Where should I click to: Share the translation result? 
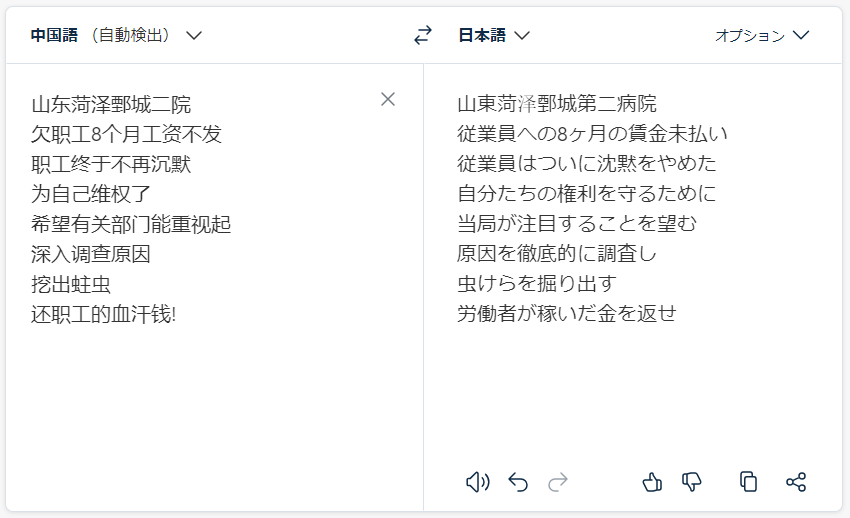(796, 482)
